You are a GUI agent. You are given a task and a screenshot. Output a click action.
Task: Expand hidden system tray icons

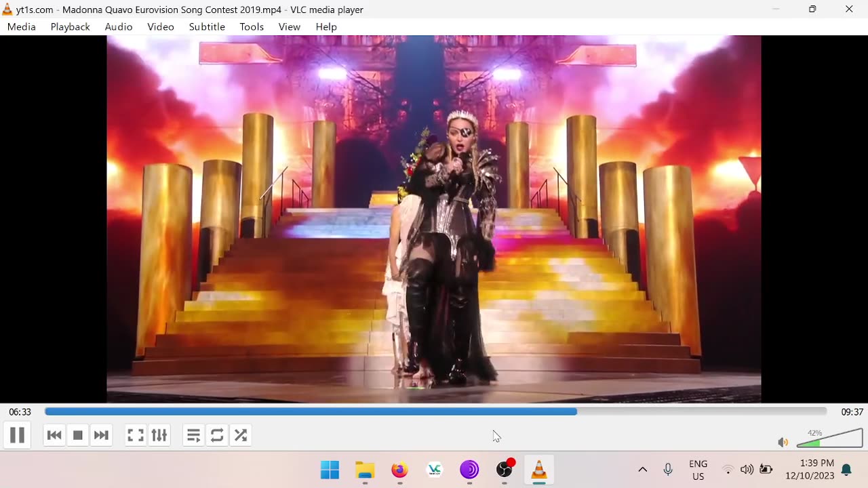643,470
